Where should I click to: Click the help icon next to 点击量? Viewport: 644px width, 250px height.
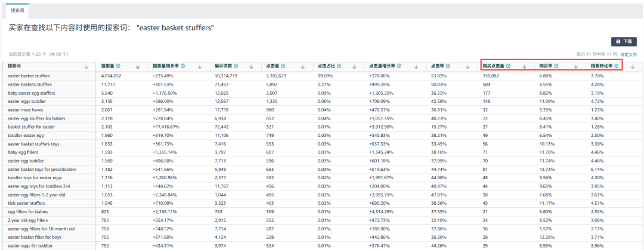(x=283, y=66)
